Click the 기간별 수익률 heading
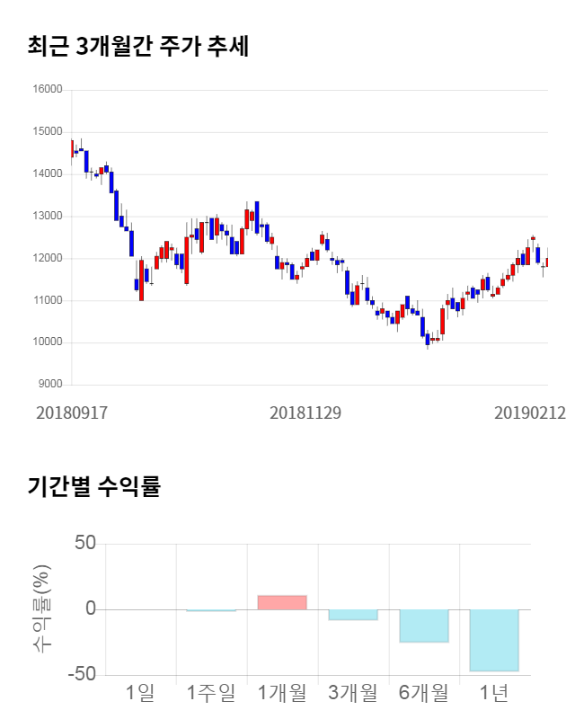The height and width of the screenshot is (728, 575). [x=93, y=488]
